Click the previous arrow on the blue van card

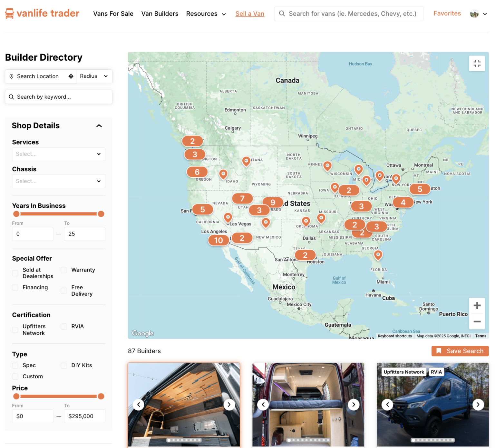(387, 404)
